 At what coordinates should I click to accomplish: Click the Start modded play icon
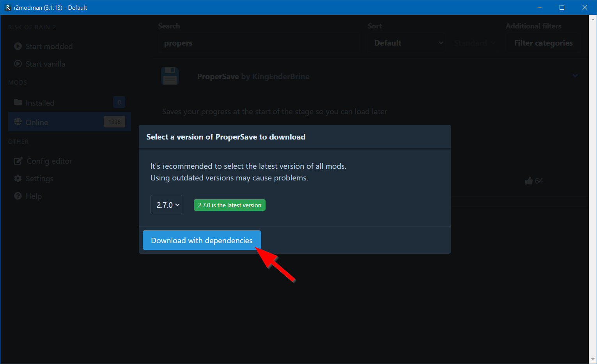coord(18,46)
